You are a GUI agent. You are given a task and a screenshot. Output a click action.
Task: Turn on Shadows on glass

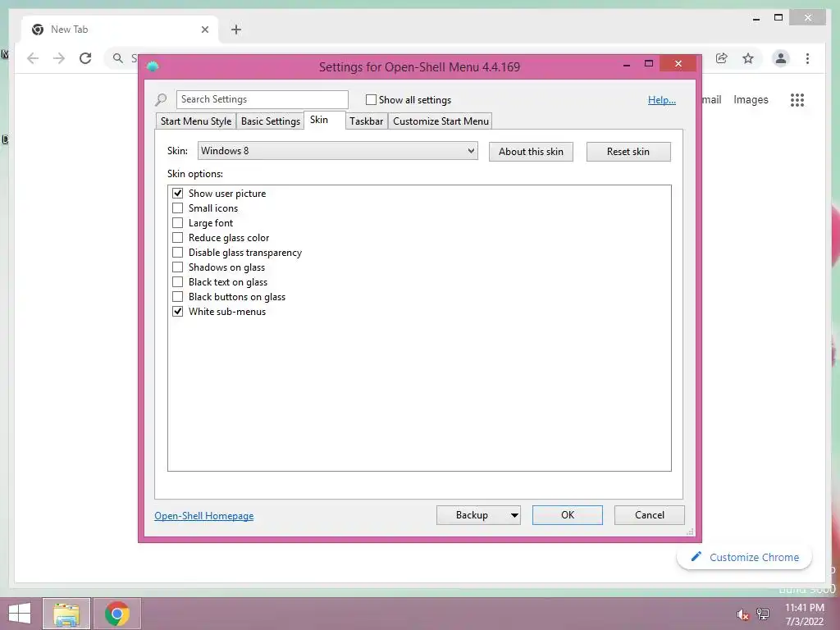(177, 267)
